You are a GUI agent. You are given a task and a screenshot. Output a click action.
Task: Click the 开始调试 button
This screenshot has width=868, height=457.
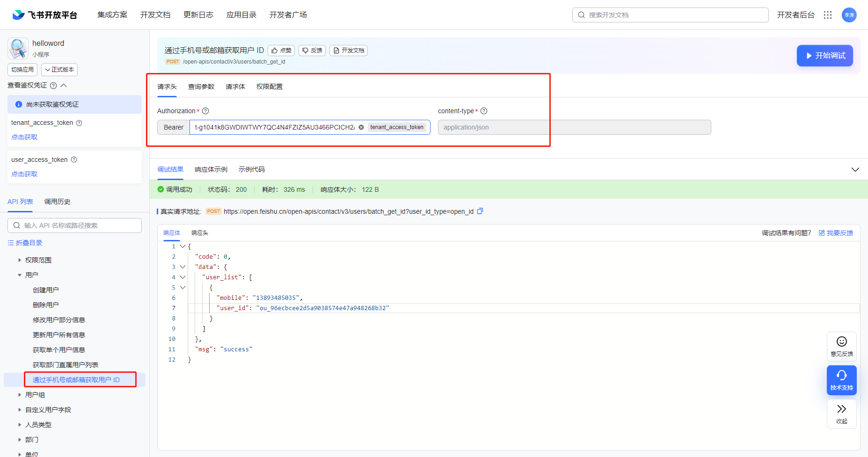[x=824, y=55]
